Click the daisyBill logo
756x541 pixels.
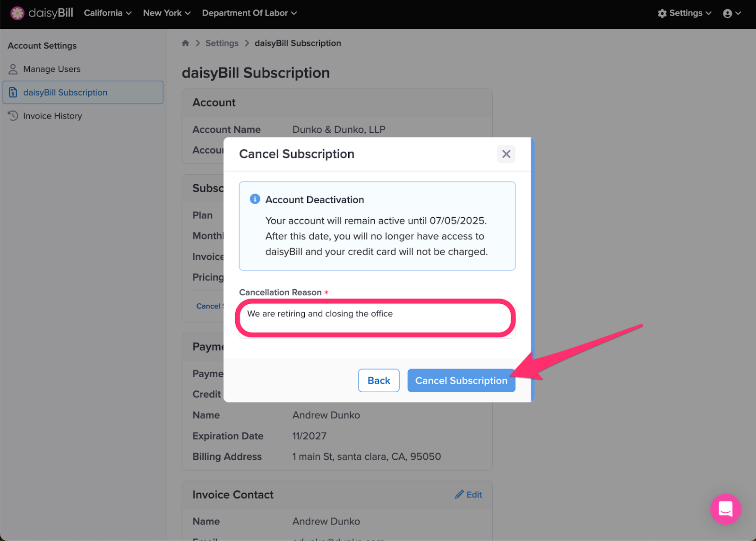coord(42,13)
